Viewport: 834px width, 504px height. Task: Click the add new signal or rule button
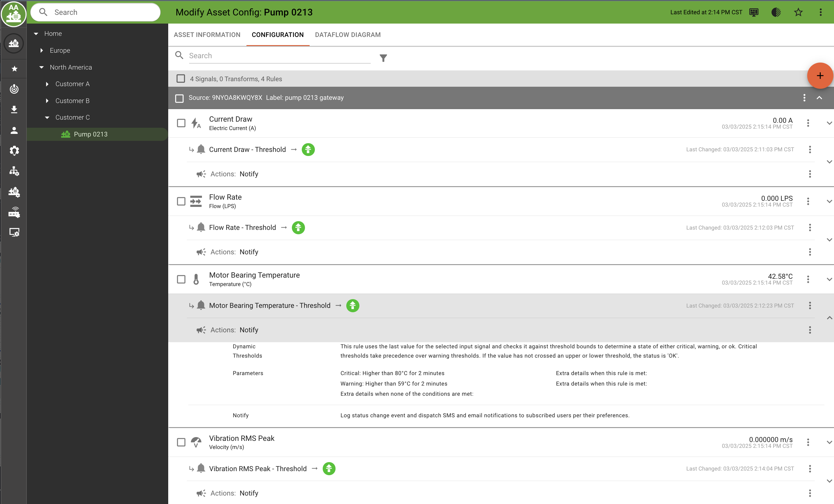coord(819,76)
